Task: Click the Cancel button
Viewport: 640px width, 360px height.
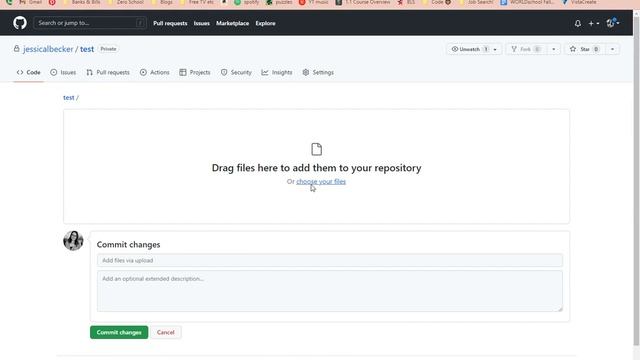Action: pos(166,332)
